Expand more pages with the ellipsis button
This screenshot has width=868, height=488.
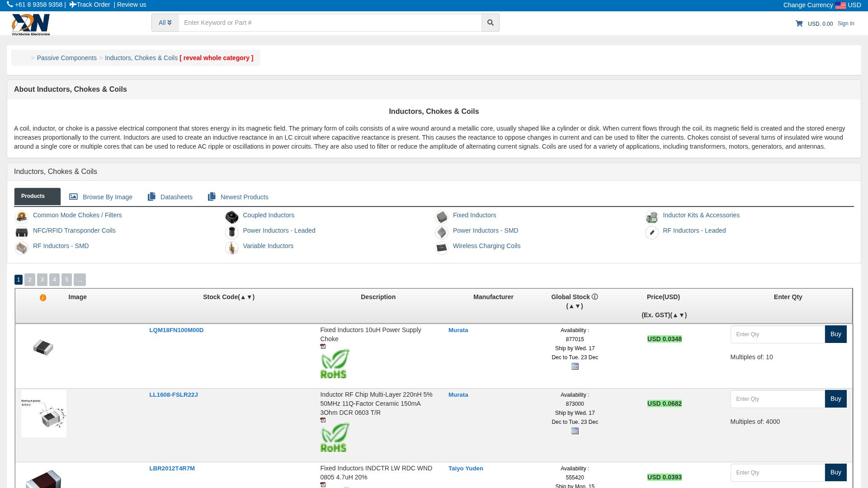point(80,280)
